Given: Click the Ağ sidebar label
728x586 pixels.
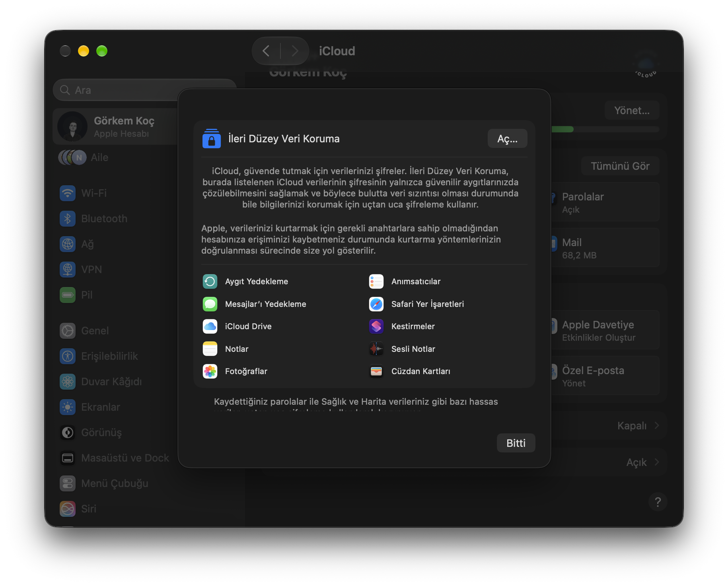Looking at the screenshot, I should pyautogui.click(x=88, y=244).
